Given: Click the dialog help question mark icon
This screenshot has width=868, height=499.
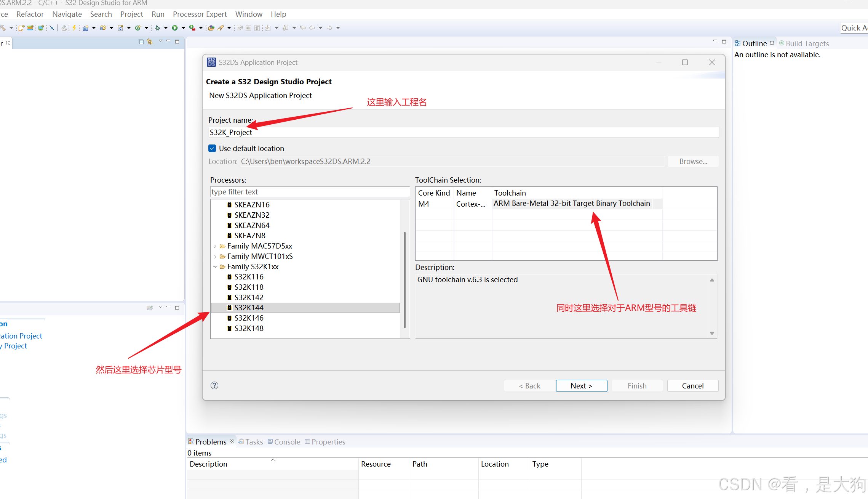Looking at the screenshot, I should click(214, 385).
